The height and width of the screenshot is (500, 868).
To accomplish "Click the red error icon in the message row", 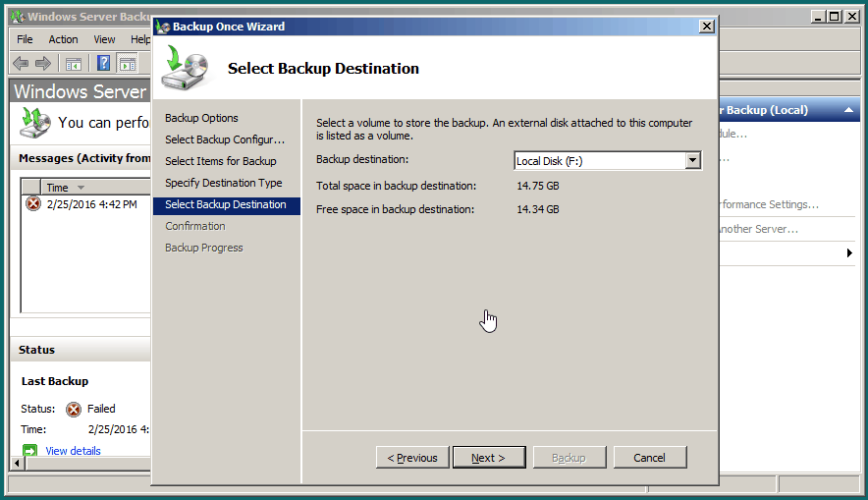I will (33, 203).
